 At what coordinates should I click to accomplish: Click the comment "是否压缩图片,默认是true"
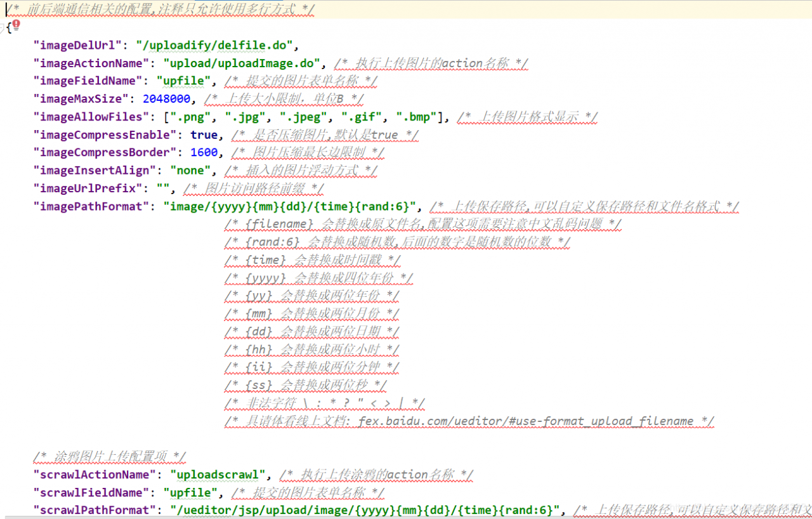[324, 135]
